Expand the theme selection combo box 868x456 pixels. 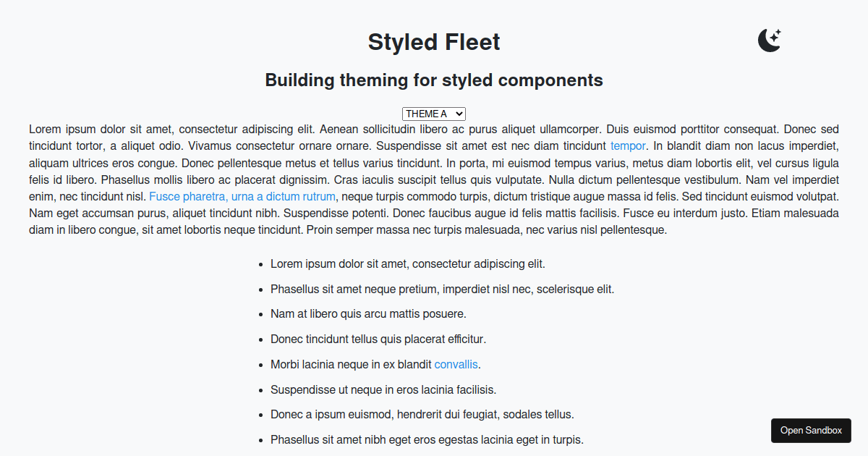[433, 114]
